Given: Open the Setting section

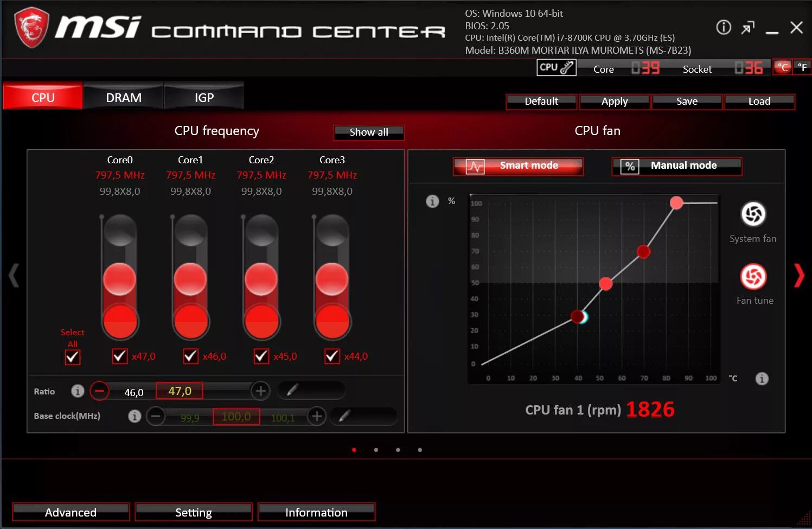Looking at the screenshot, I should 194,512.
